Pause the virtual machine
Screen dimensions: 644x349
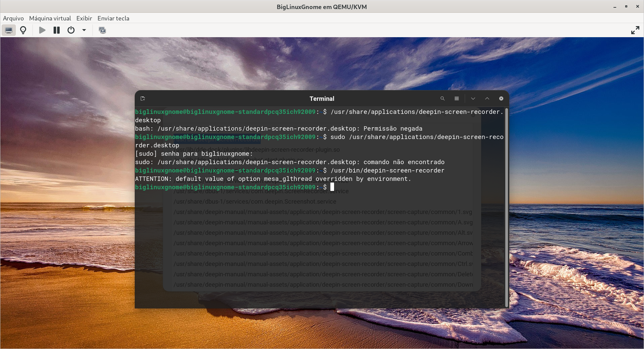[x=57, y=30]
